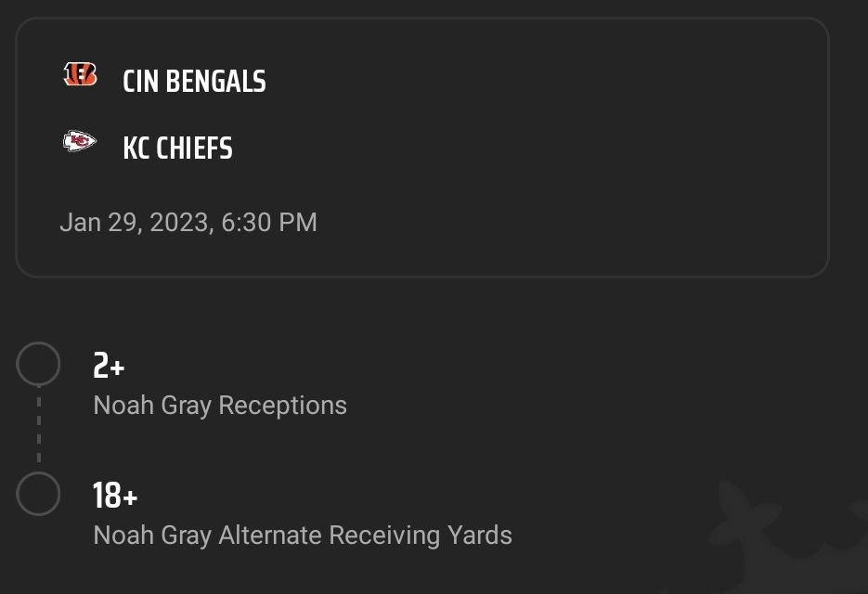Screen dimensions: 868x594
Task: Open the CIN BENGALS team name
Action: (194, 82)
